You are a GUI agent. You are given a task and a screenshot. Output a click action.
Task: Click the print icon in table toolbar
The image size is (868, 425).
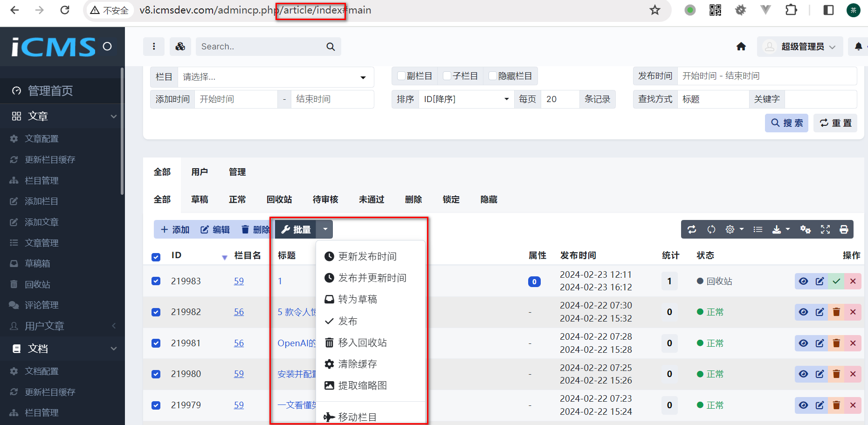(x=843, y=229)
